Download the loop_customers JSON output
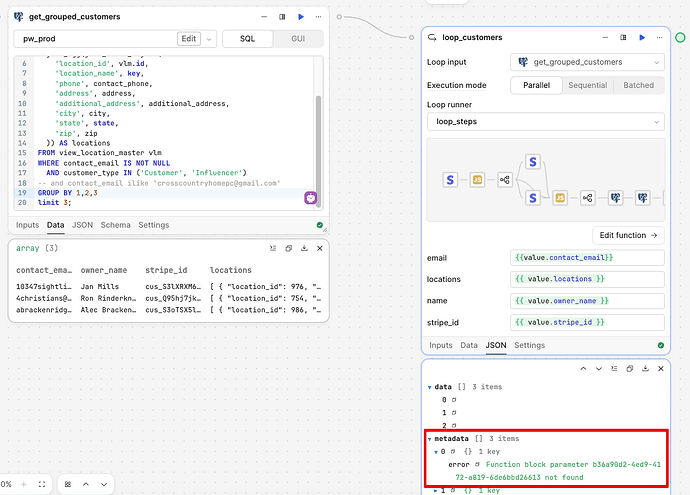The width and height of the screenshot is (690, 495). point(645,369)
